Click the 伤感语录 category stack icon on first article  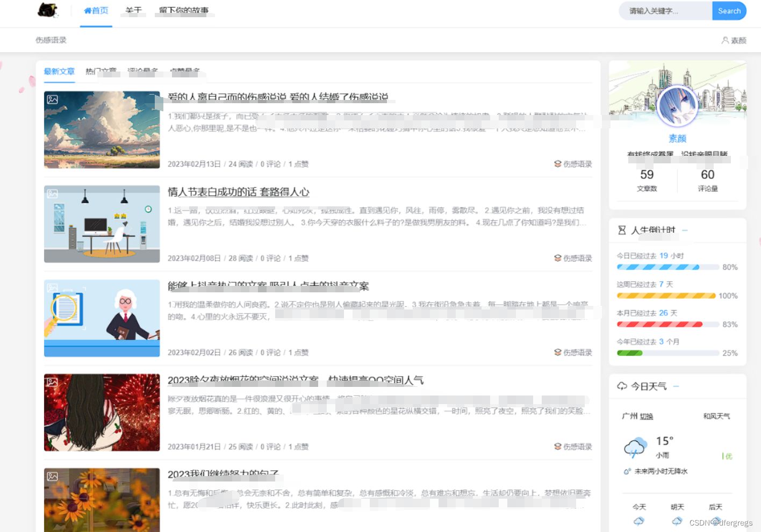point(557,164)
